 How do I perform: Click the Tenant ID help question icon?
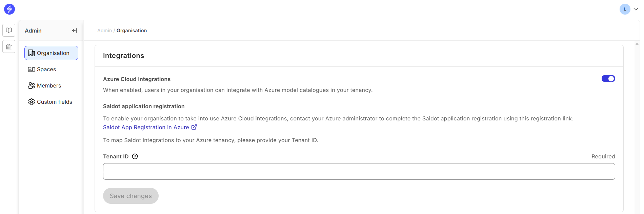pos(135,156)
